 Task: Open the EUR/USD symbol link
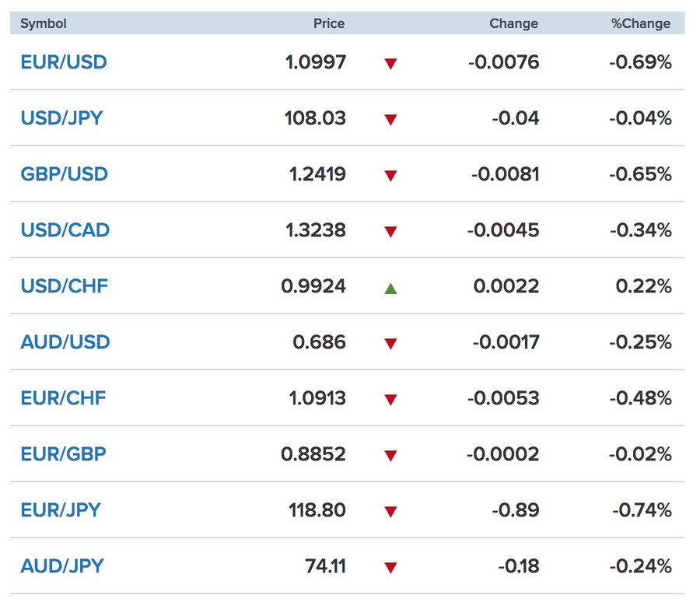[x=64, y=62]
